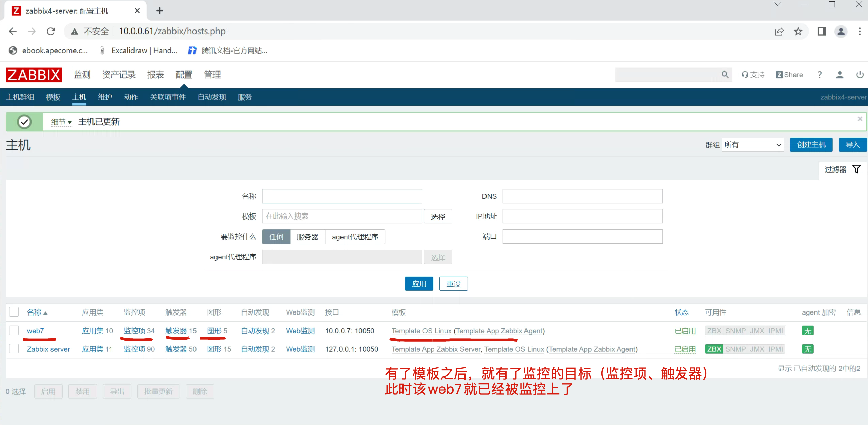Expand the 细节 details dropdown
The image size is (868, 425).
pyautogui.click(x=61, y=122)
